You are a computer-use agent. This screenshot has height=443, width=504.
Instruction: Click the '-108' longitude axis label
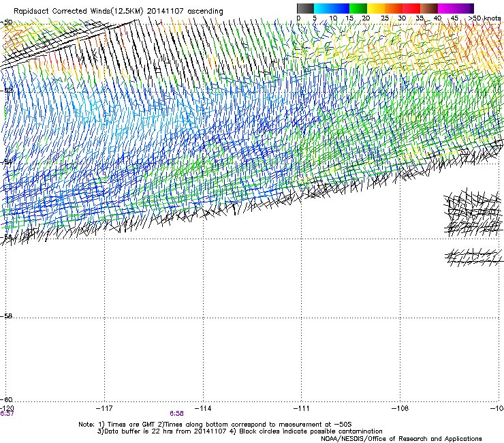[x=400, y=408]
